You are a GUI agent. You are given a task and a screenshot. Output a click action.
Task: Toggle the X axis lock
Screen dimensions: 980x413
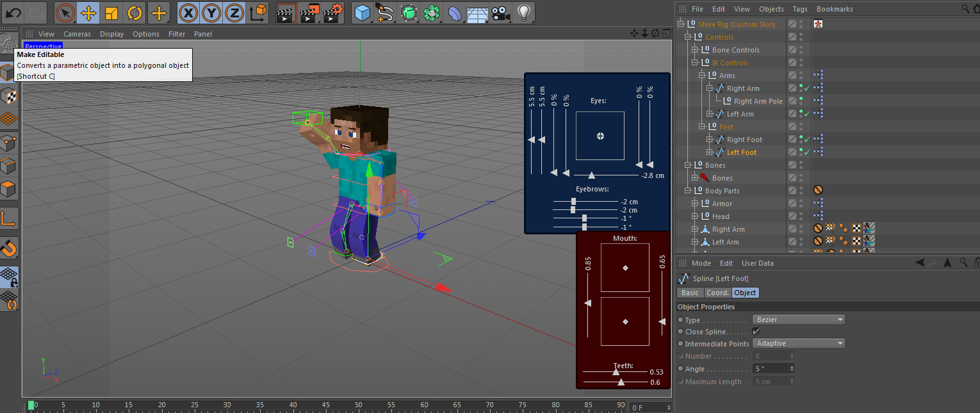pos(188,12)
